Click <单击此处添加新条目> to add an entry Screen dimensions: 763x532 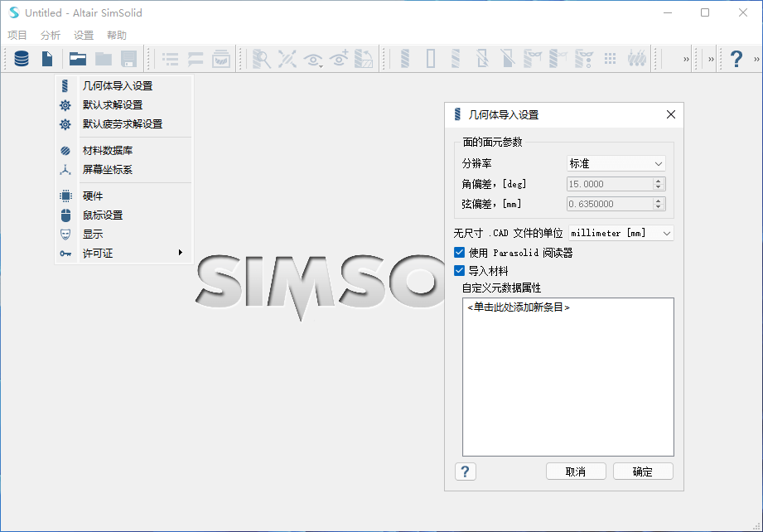click(519, 307)
